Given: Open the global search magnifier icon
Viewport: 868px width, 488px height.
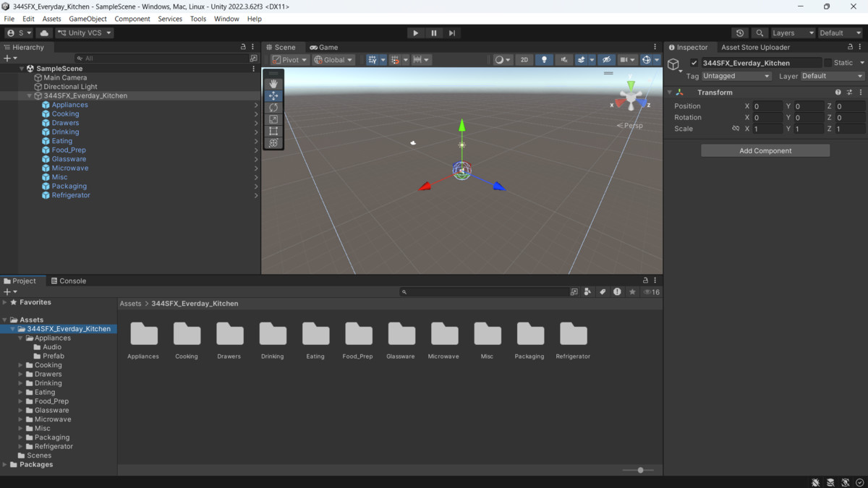Looking at the screenshot, I should [x=759, y=33].
